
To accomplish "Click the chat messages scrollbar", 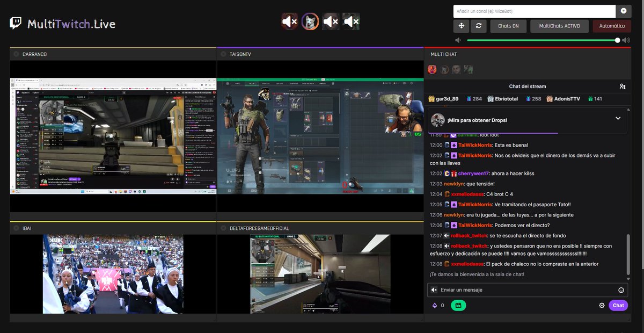I will (x=628, y=255).
